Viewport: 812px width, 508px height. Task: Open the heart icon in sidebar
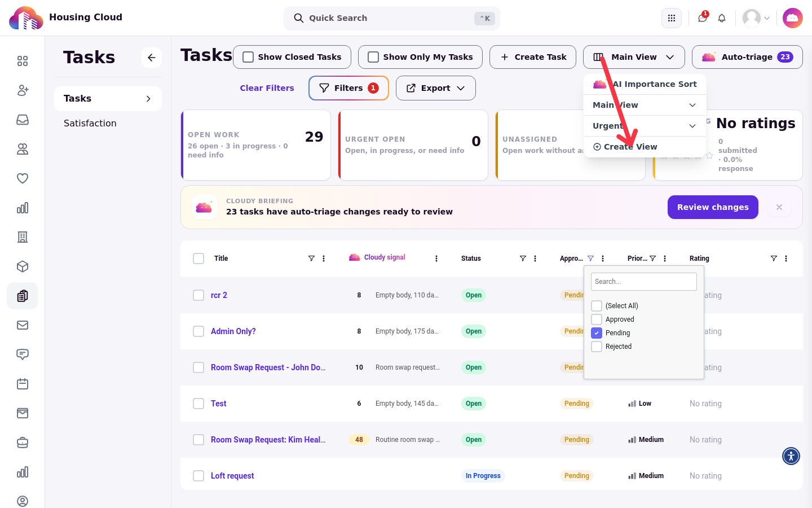coord(23,178)
